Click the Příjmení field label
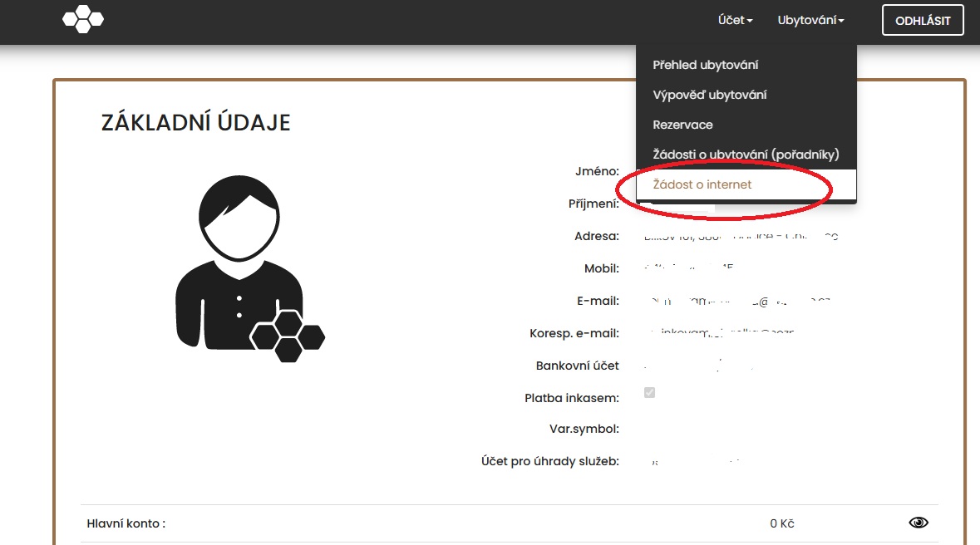Screen dimensions: 980x545 point(593,204)
